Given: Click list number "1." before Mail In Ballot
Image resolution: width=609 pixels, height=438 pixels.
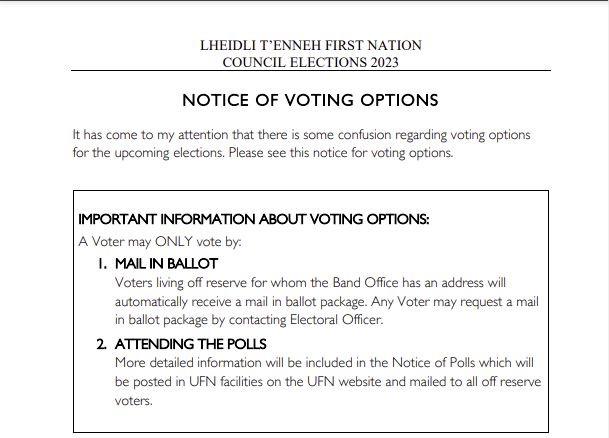Looking at the screenshot, I should 102,264.
